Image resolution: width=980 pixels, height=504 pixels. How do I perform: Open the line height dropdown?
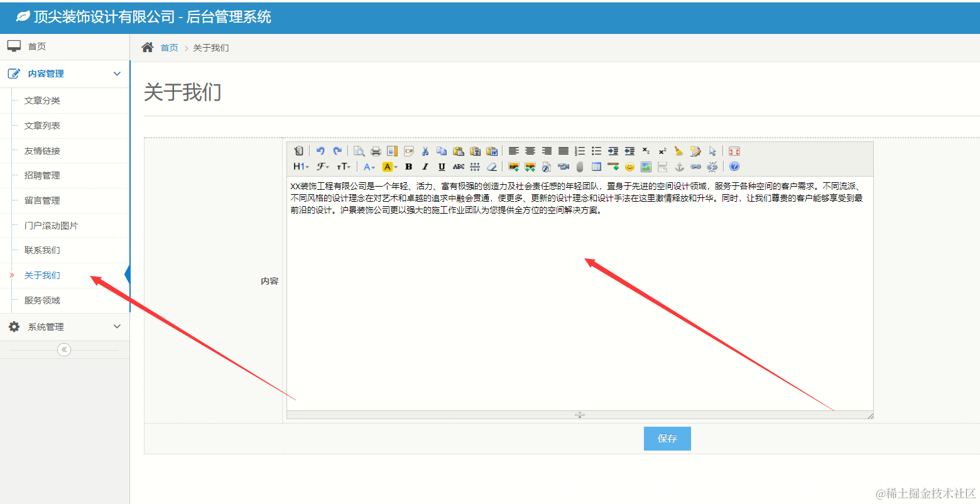(475, 167)
